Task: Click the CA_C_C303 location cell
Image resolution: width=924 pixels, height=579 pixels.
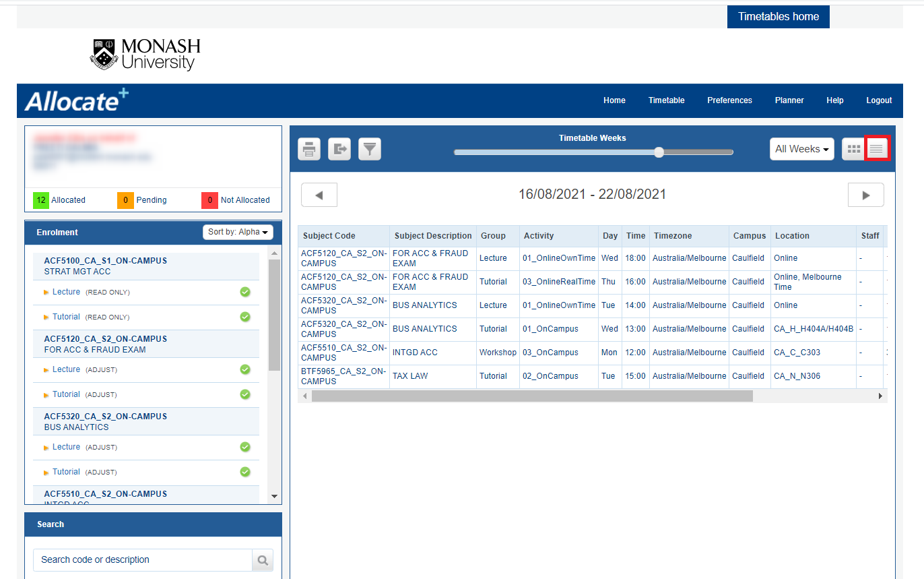Action: [814, 353]
